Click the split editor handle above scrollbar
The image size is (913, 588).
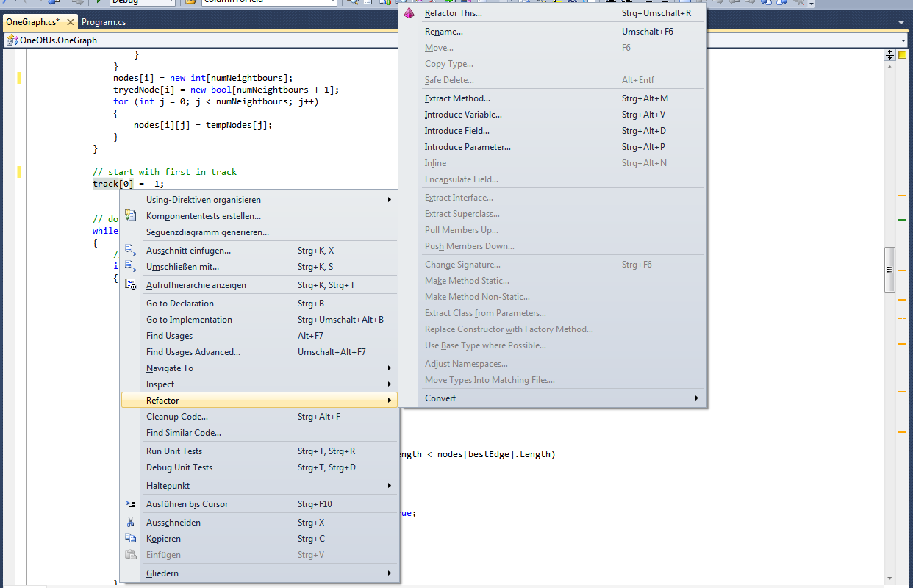pos(889,54)
